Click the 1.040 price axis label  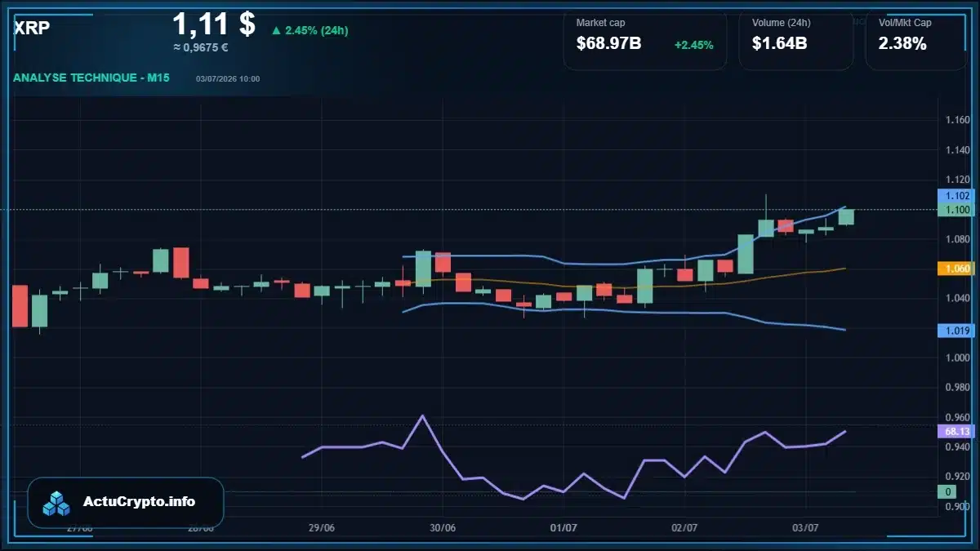point(957,299)
